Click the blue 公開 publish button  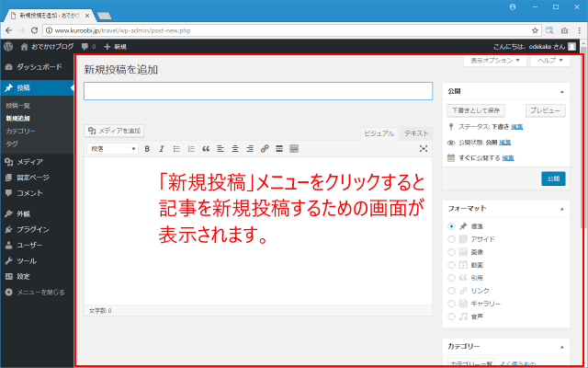tap(553, 178)
